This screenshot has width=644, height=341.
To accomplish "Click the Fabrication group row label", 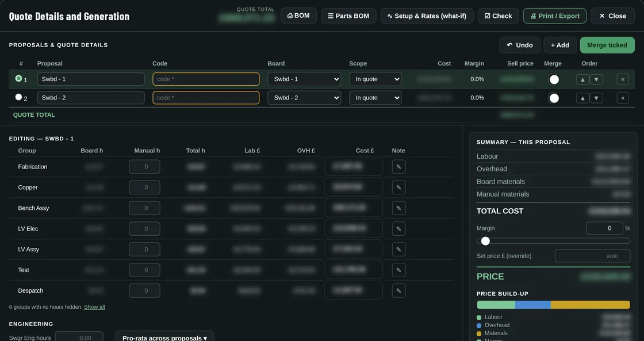I will pyautogui.click(x=32, y=167).
